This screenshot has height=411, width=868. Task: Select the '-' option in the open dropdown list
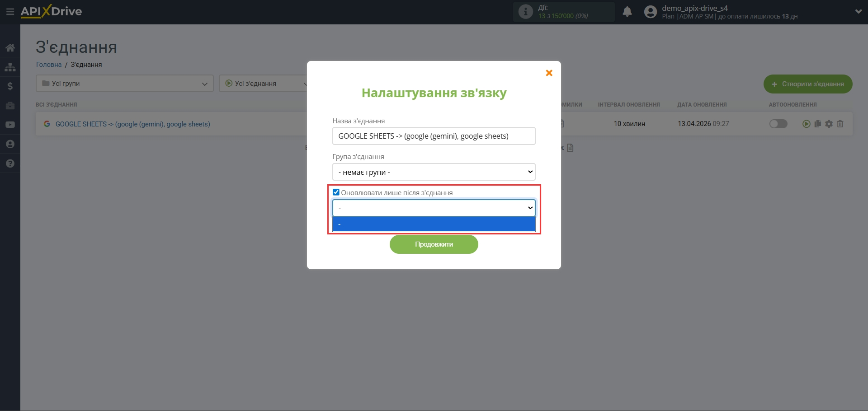click(433, 224)
